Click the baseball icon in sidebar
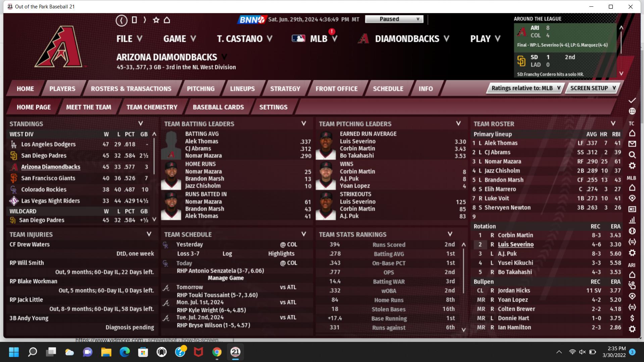The height and width of the screenshot is (362, 644). (x=632, y=231)
